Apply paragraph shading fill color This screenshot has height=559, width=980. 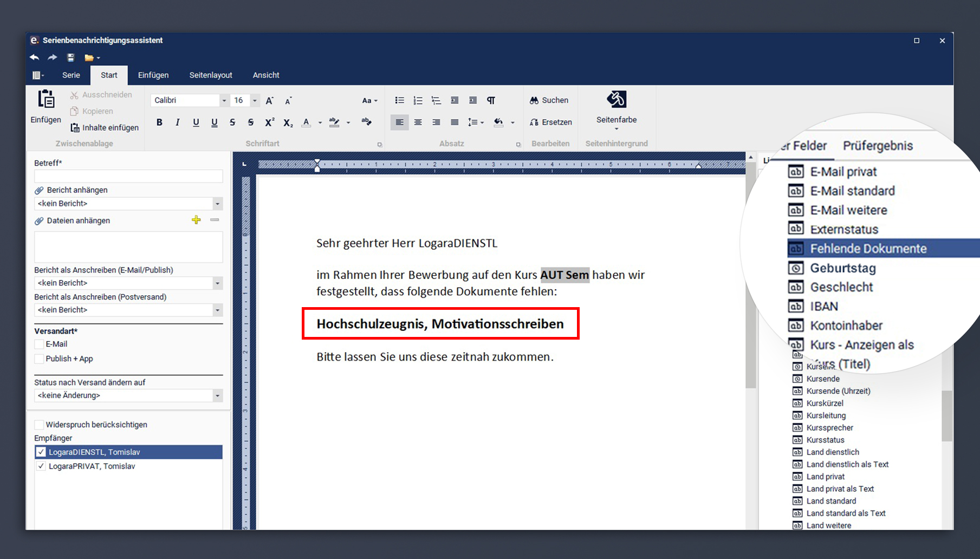pyautogui.click(x=498, y=122)
